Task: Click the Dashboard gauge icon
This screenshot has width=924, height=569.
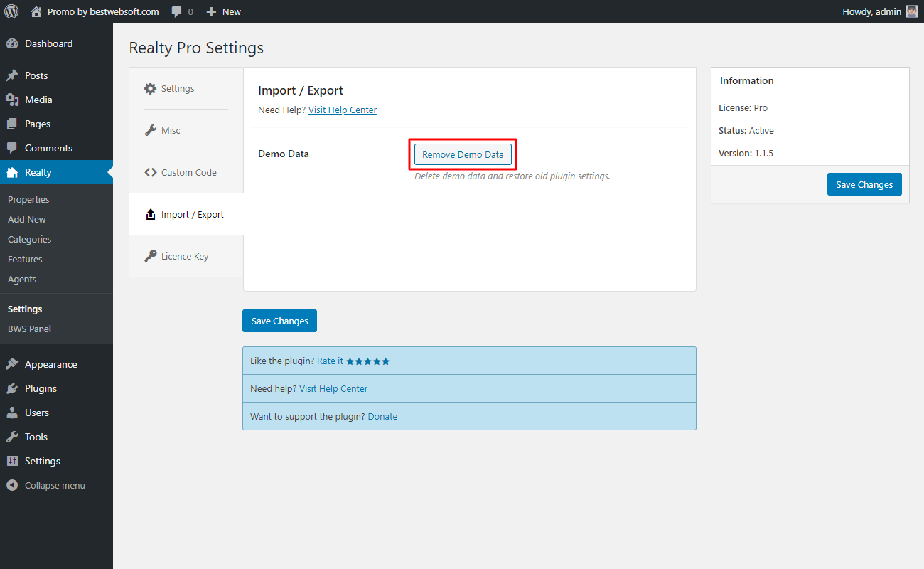Action: pyautogui.click(x=12, y=43)
